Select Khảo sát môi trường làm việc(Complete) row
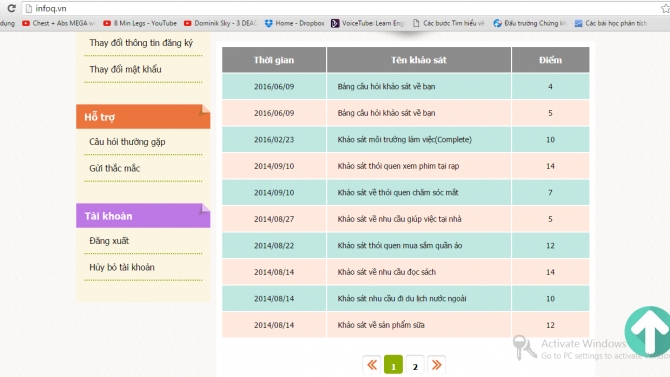Image resolution: width=670 pixels, height=377 pixels. (406, 139)
